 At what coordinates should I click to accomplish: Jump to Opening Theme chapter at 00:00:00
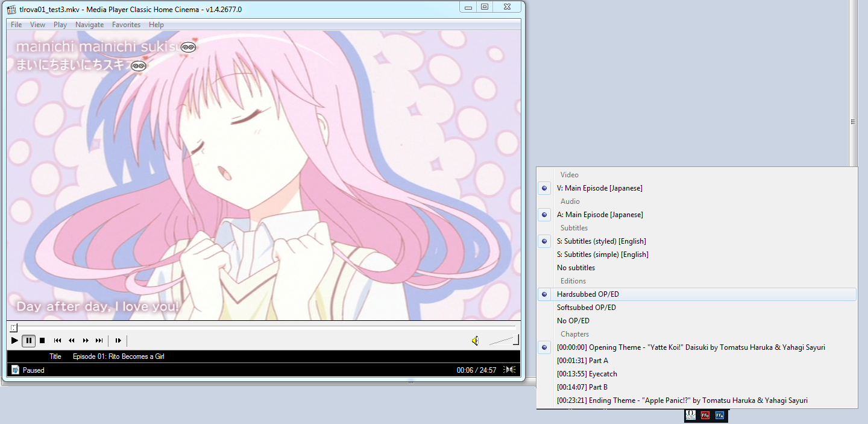tap(697, 347)
